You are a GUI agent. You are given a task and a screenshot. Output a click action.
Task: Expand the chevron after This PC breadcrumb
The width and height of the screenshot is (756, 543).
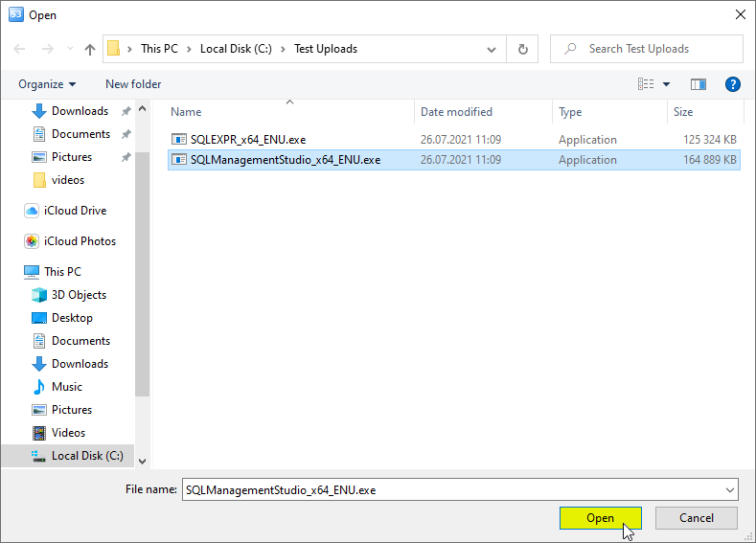189,49
